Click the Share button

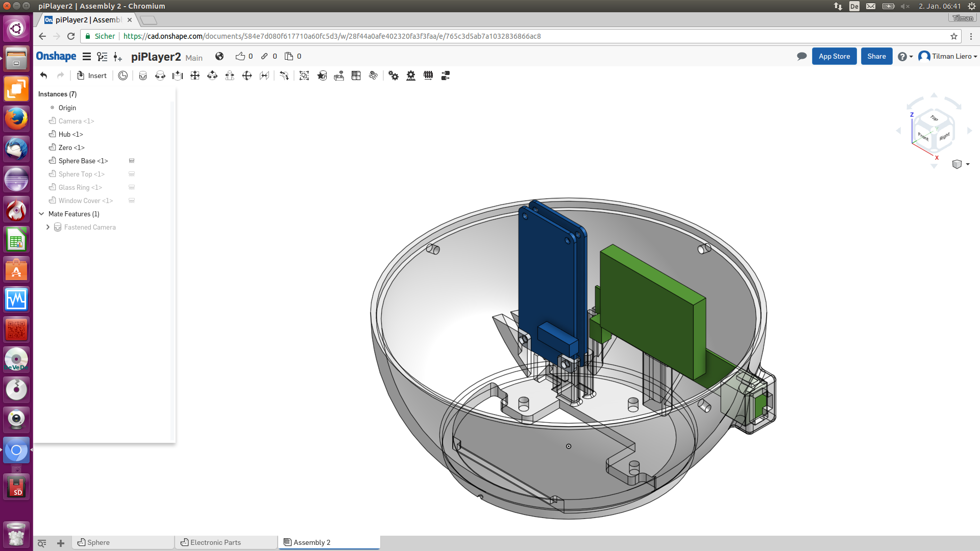pyautogui.click(x=876, y=56)
